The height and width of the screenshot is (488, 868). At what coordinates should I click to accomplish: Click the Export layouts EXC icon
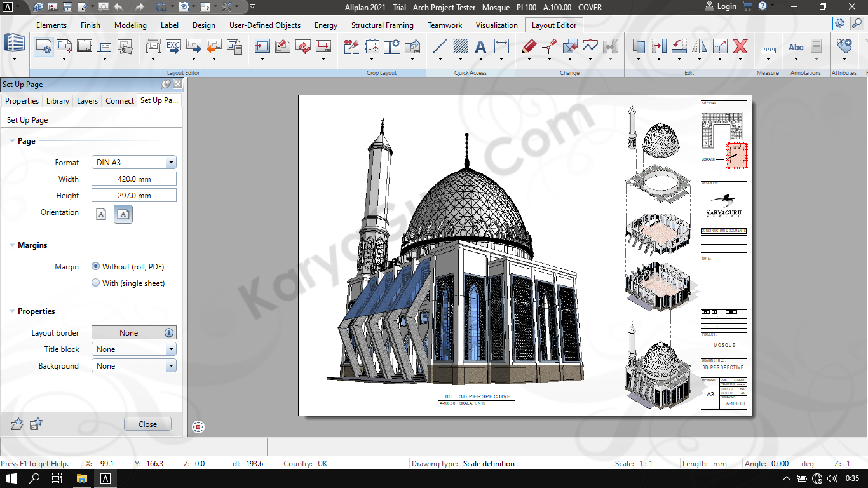pyautogui.click(x=173, y=46)
